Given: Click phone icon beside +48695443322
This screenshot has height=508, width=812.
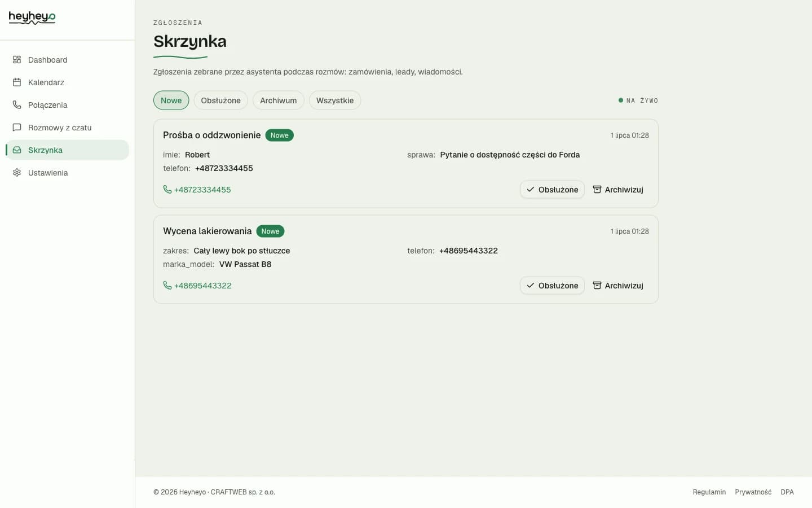Looking at the screenshot, I should [x=167, y=286].
